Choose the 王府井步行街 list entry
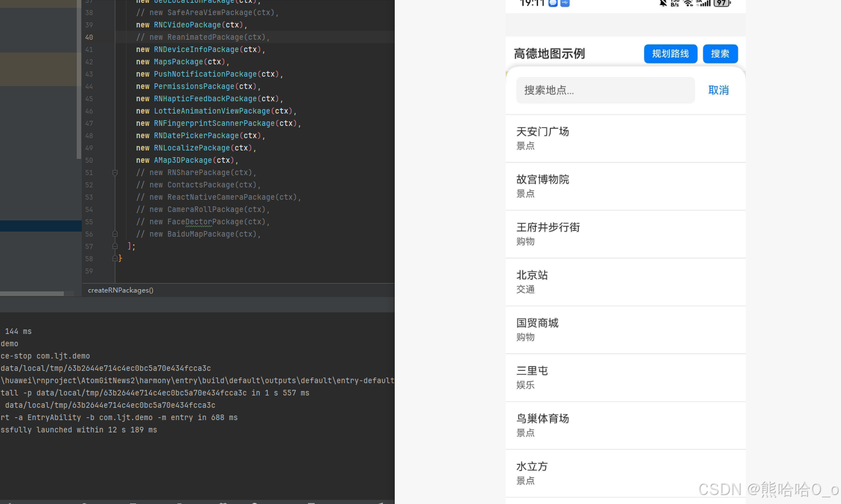 point(625,234)
